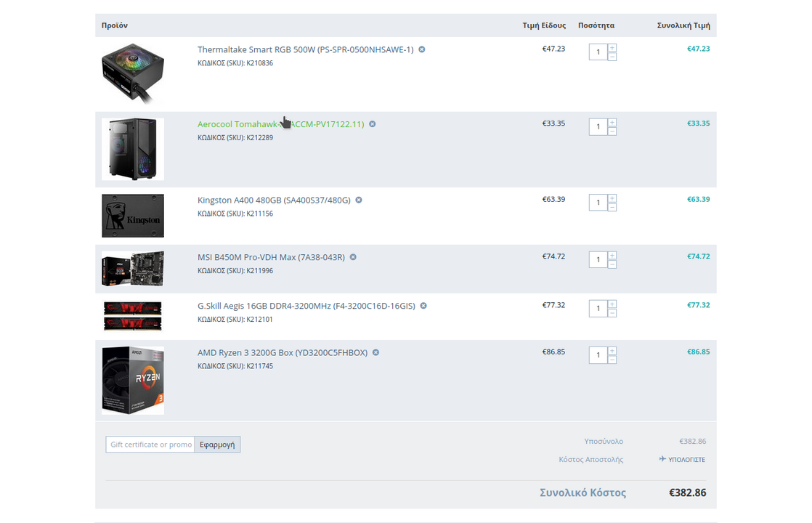The image size is (812, 523).
Task: Focus the Gift certificate or promo field
Action: [150, 445]
